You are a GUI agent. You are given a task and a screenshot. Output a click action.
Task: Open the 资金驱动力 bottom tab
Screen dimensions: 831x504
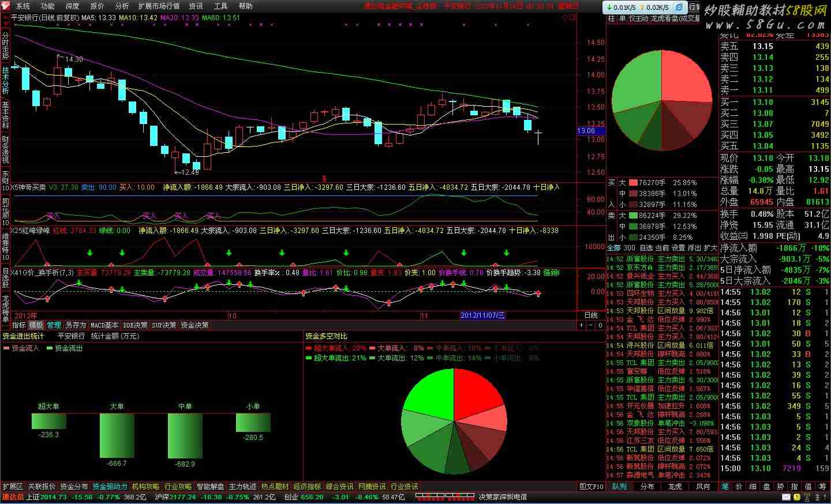click(110, 487)
